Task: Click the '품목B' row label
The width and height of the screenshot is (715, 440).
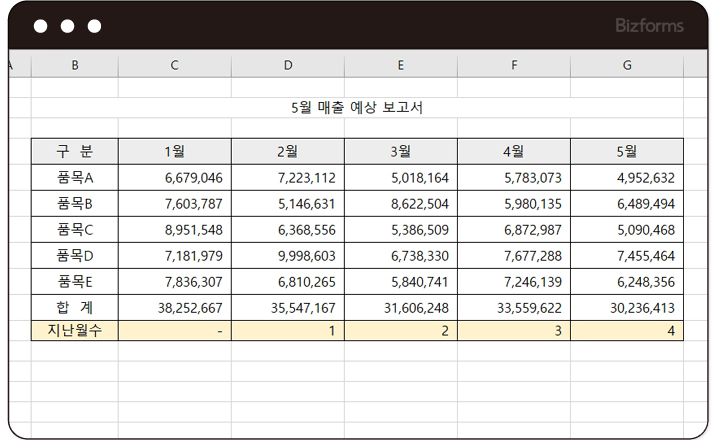Action: click(x=75, y=203)
